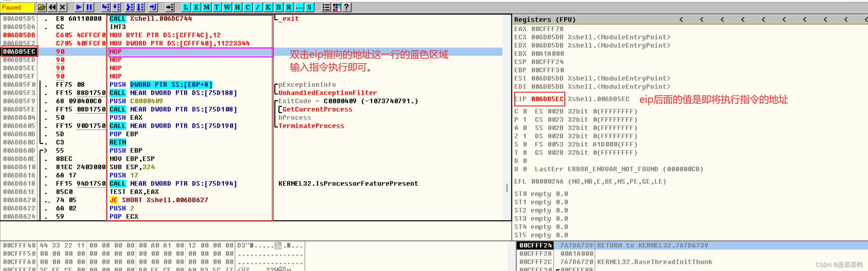Select TEST EAX,EAX instruction
Image resolution: width=868 pixels, height=271 pixels.
pos(134,192)
